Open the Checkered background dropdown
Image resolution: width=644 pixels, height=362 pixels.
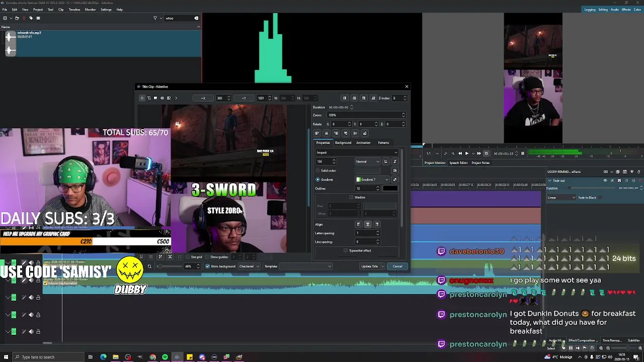pos(249,266)
